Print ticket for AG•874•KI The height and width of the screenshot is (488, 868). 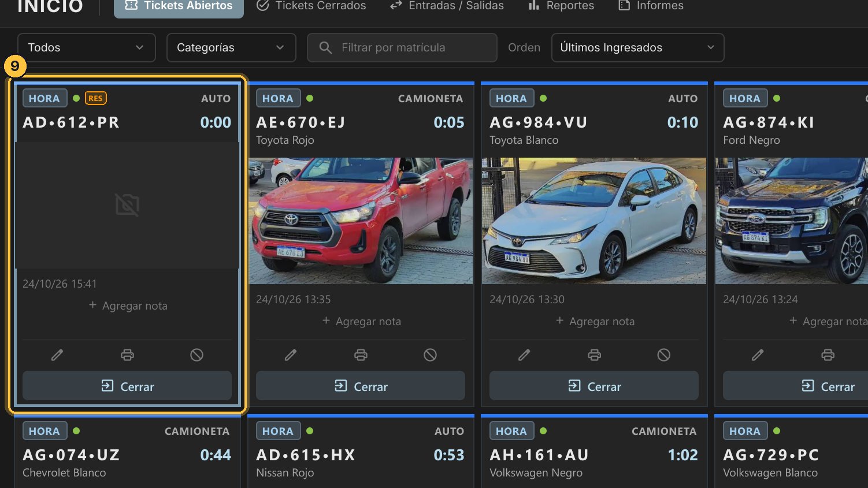828,355
